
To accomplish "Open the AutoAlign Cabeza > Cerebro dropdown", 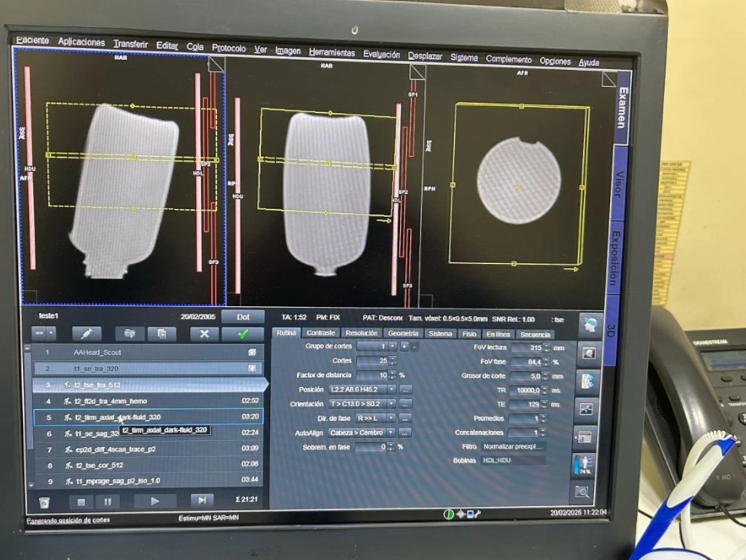I will click(x=391, y=433).
